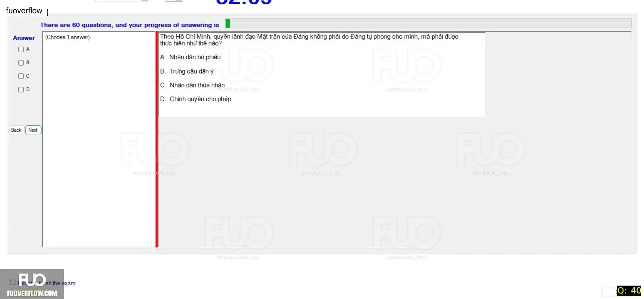Click the Back button

point(16,130)
